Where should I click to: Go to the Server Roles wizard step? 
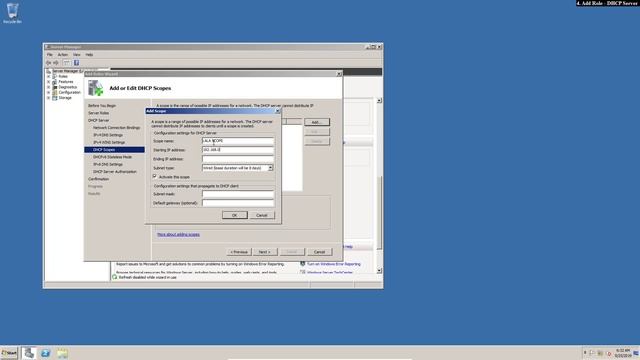tap(99, 113)
